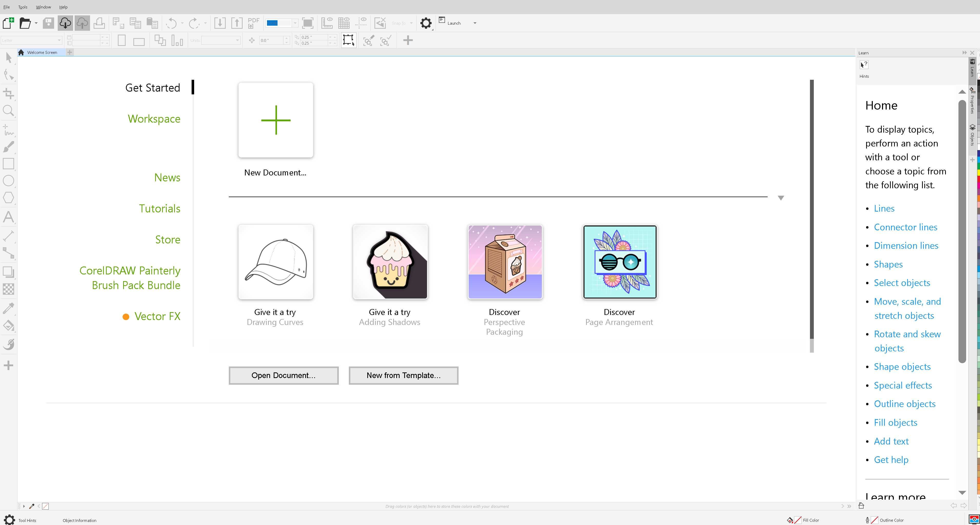Click the Undo arrow icon
Image resolution: width=980 pixels, height=525 pixels.
click(172, 23)
